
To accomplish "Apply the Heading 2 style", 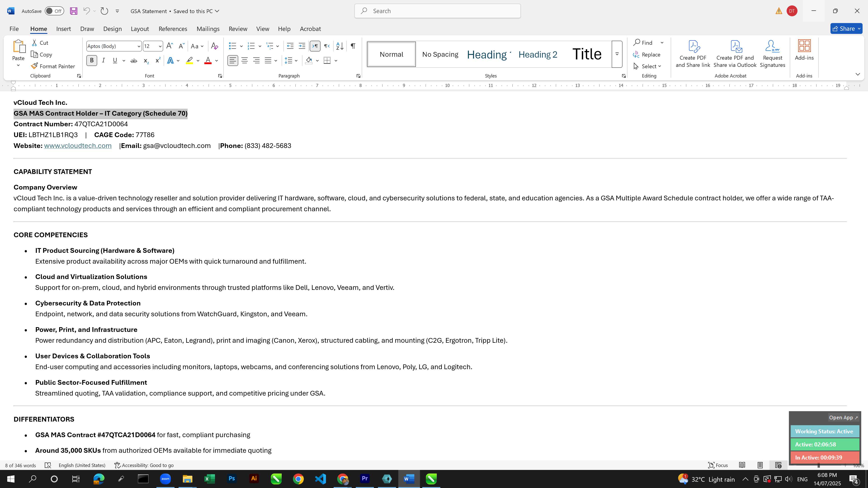I will click(538, 54).
